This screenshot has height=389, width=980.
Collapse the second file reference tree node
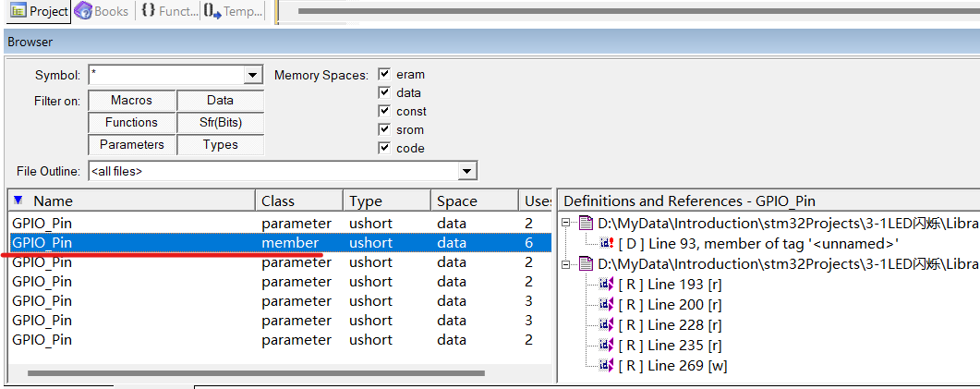coord(568,263)
